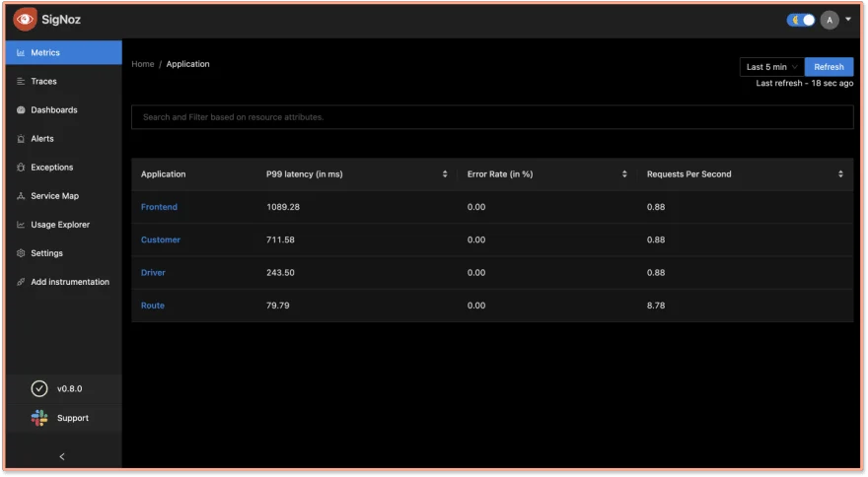868x477 pixels.
Task: Select the 711.58 latency value
Action: [280, 239]
